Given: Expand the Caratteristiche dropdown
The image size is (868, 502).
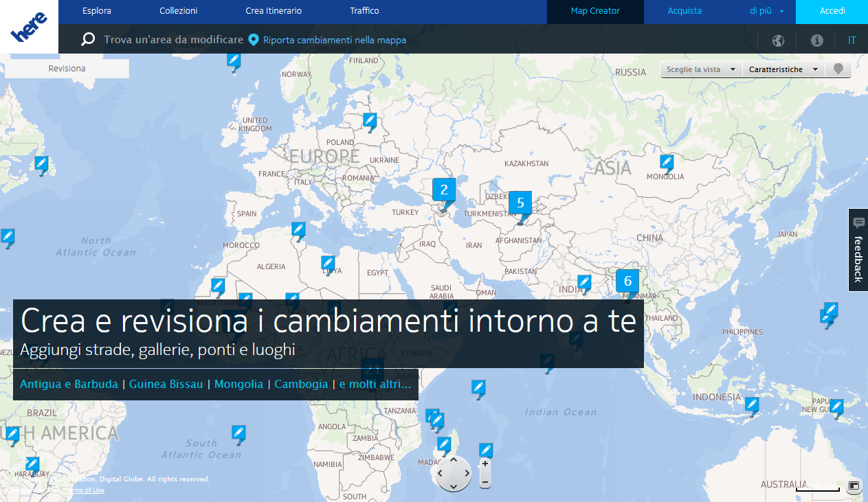Looking at the screenshot, I should [784, 69].
